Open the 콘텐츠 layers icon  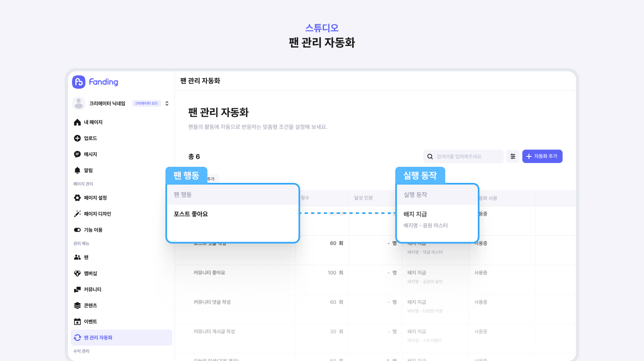(x=77, y=305)
